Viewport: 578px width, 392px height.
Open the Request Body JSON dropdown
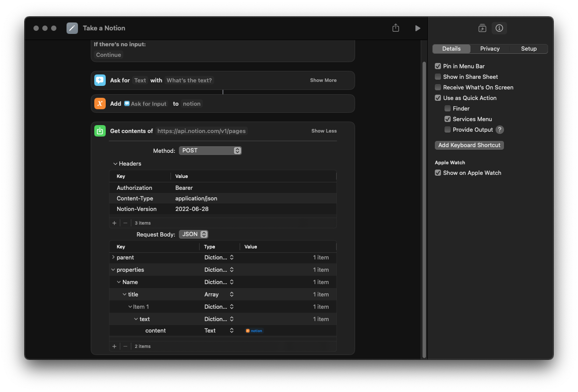click(193, 234)
